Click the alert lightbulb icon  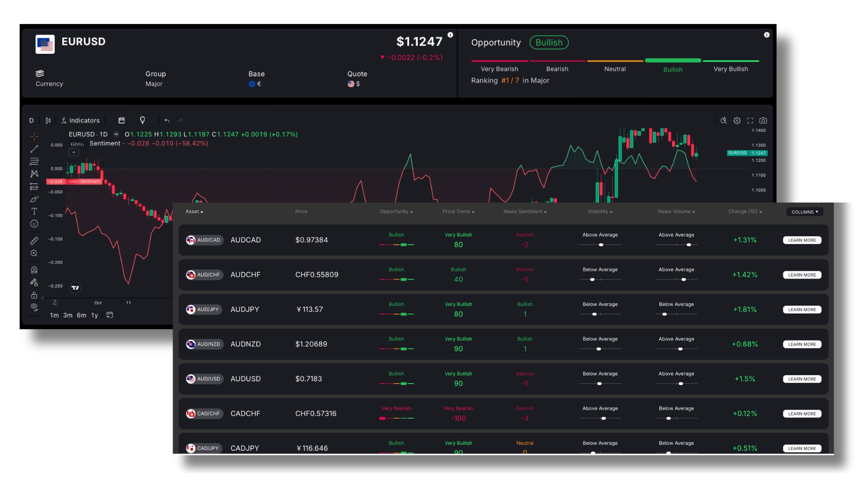(x=142, y=120)
